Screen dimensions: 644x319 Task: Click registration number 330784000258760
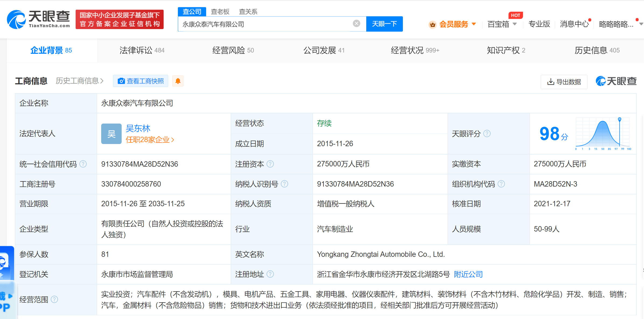pyautogui.click(x=131, y=184)
